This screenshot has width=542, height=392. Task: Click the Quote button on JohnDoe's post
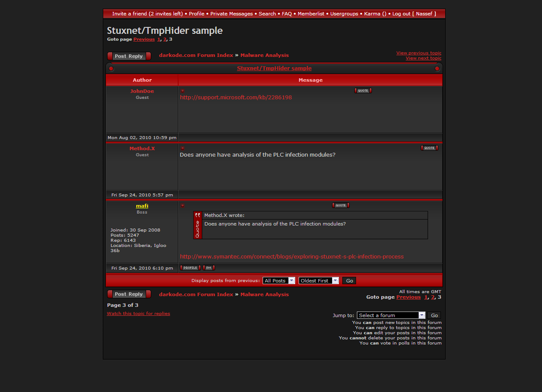[362, 91]
